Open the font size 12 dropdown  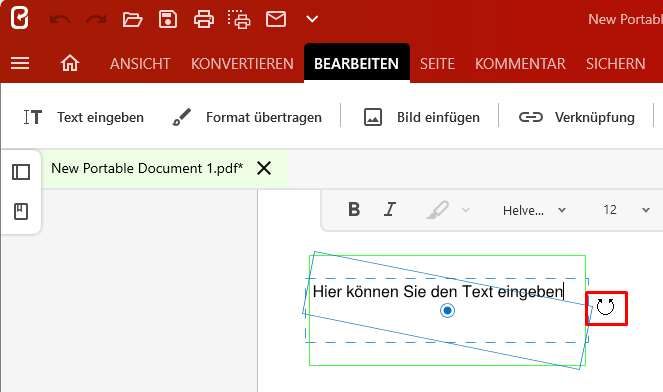pyautogui.click(x=627, y=210)
